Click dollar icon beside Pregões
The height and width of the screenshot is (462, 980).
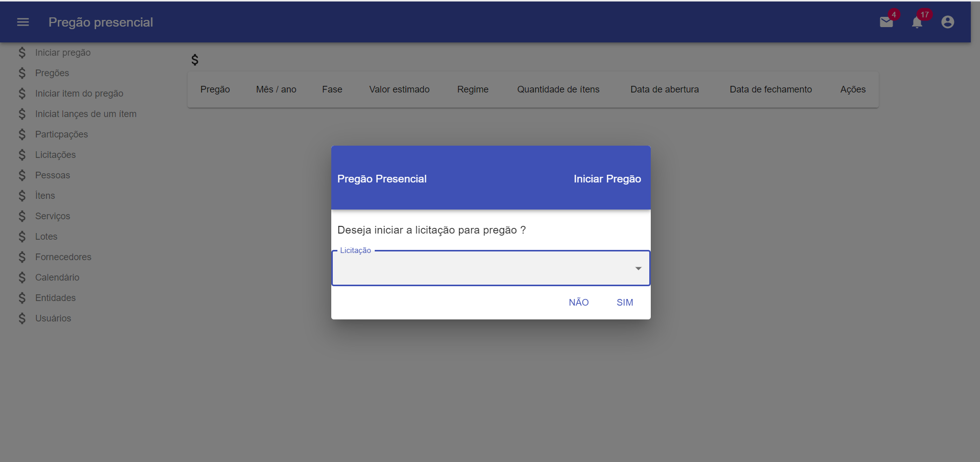coord(22,73)
